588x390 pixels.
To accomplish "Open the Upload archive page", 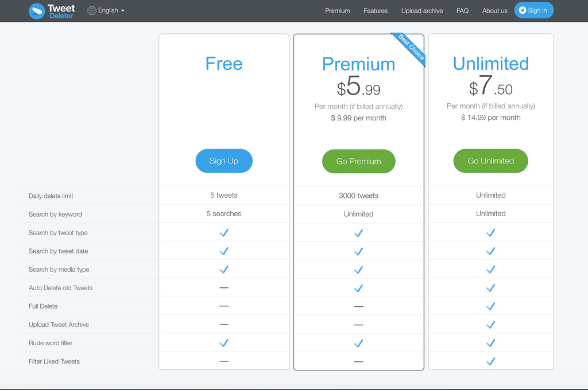I will (x=422, y=11).
